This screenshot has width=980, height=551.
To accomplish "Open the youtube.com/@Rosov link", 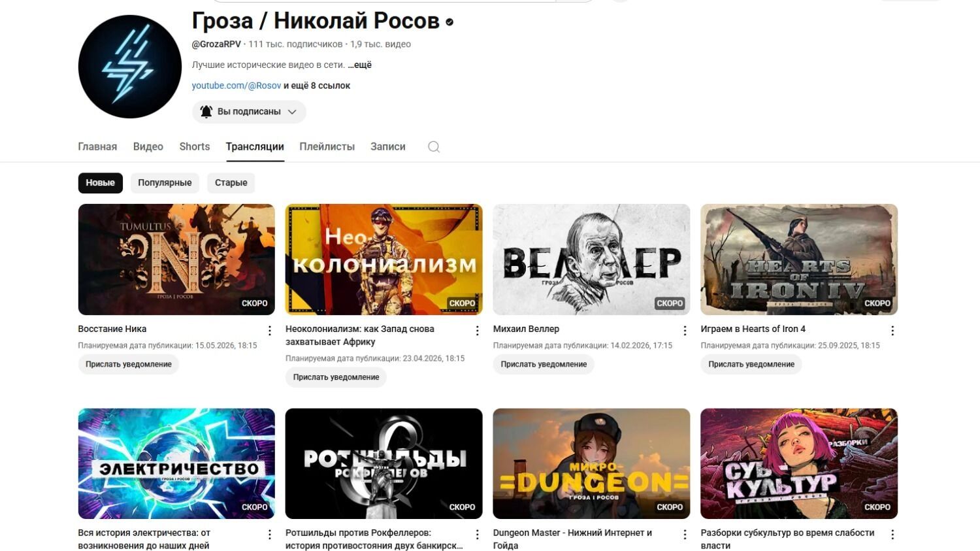I will pyautogui.click(x=237, y=86).
